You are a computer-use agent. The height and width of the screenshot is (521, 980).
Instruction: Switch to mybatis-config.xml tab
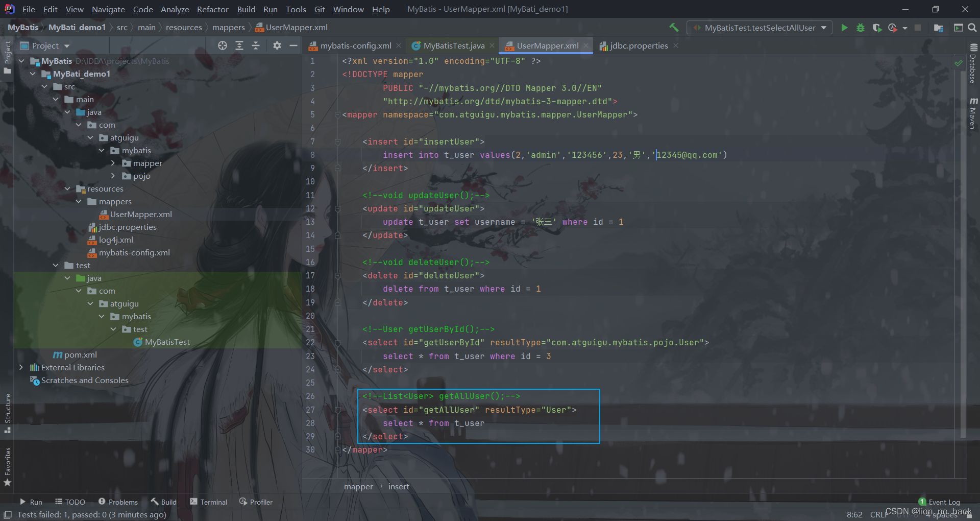point(355,45)
